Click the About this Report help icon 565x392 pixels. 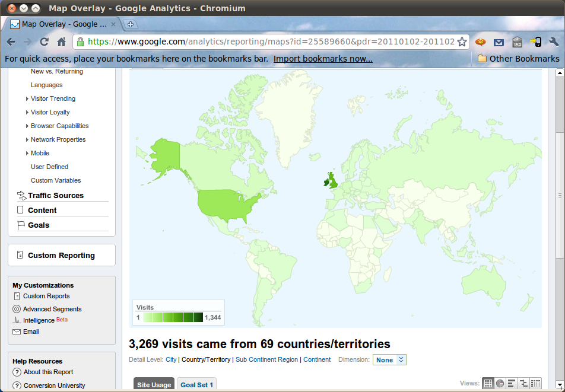[x=17, y=372]
